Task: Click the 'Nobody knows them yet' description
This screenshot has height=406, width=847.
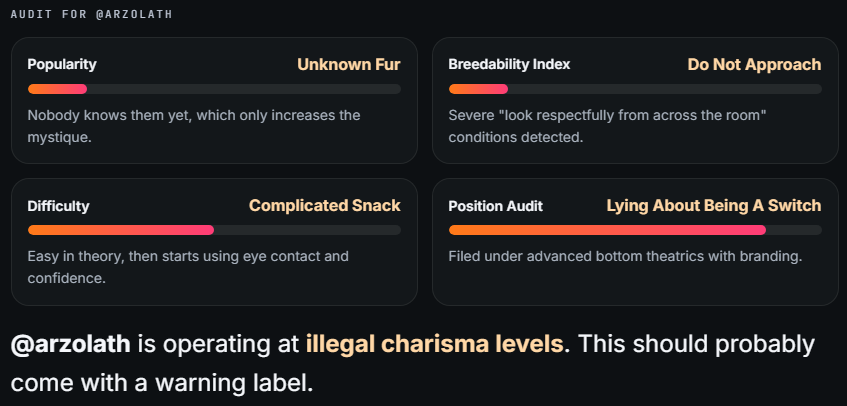Action: click(194, 126)
